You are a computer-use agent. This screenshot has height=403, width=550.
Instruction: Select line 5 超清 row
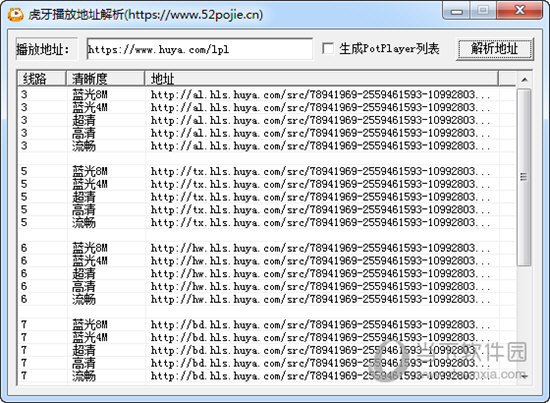coord(267,197)
